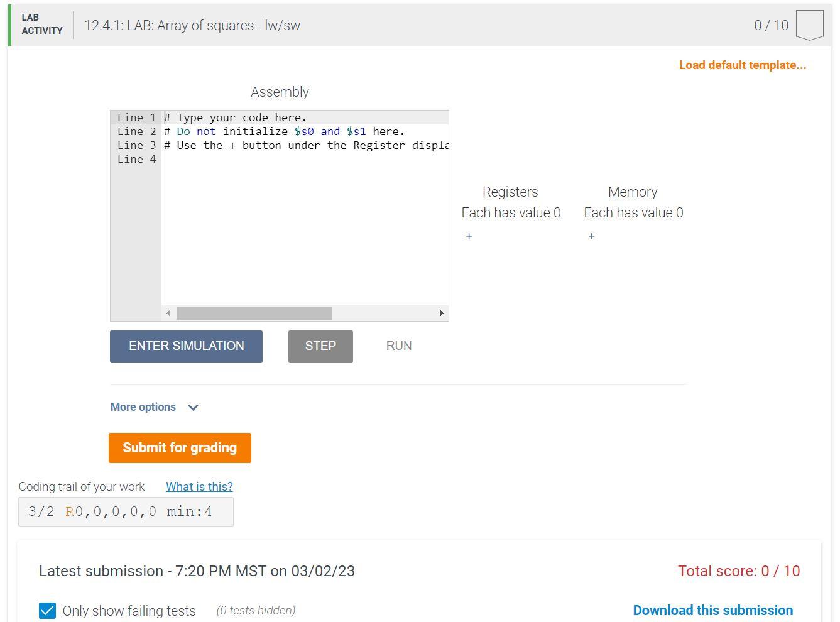Click the left arrow of the horizontal scrollbar
Image resolution: width=840 pixels, height=622 pixels.
(168, 313)
